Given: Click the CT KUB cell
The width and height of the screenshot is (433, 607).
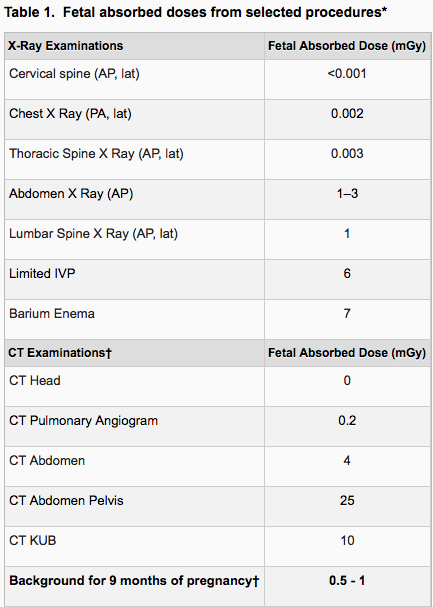Looking at the screenshot, I should coord(135,546).
